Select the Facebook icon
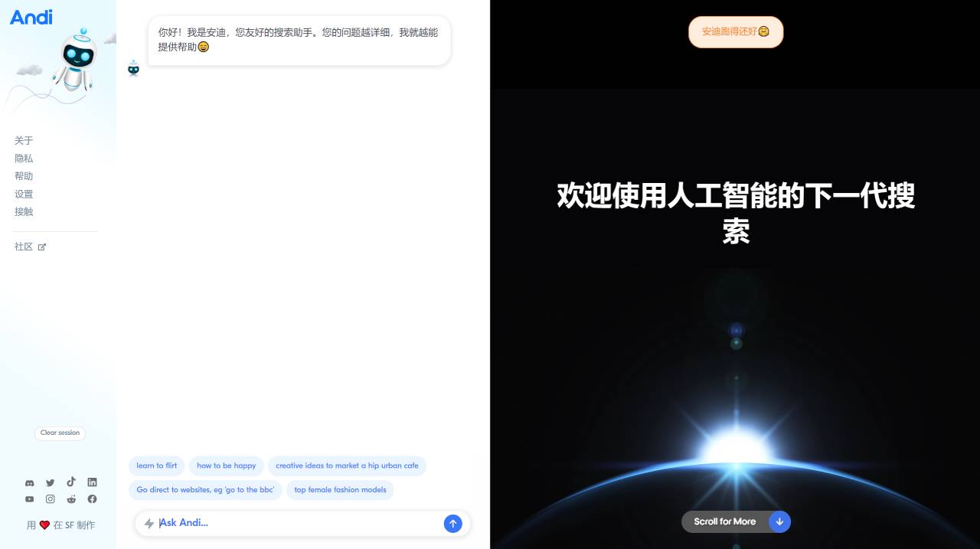Image resolution: width=980 pixels, height=549 pixels. pyautogui.click(x=92, y=498)
